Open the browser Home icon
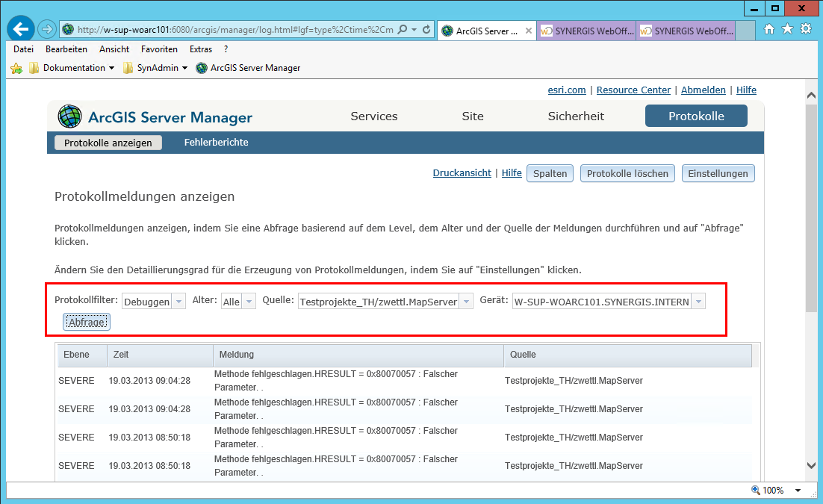The image size is (823, 504). (x=769, y=29)
